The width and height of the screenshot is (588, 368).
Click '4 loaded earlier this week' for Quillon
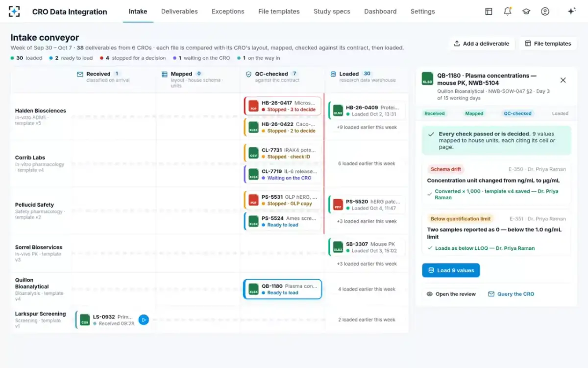coord(367,289)
